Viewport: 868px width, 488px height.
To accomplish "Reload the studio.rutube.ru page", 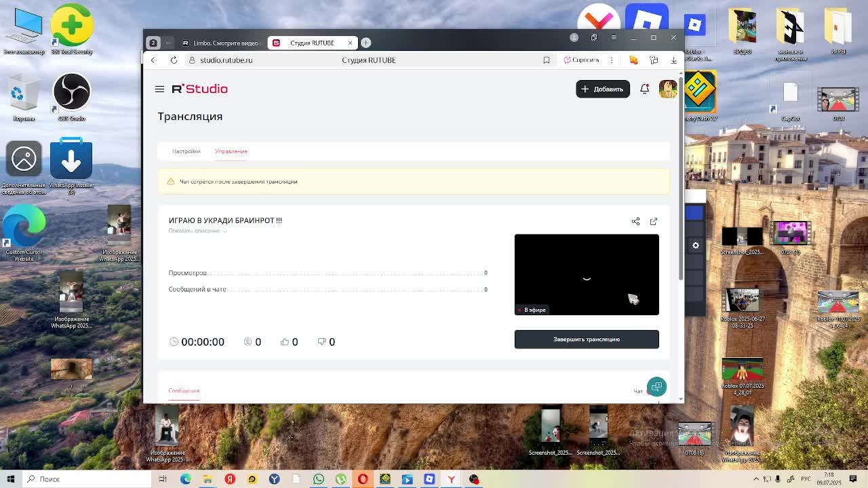I will point(174,60).
